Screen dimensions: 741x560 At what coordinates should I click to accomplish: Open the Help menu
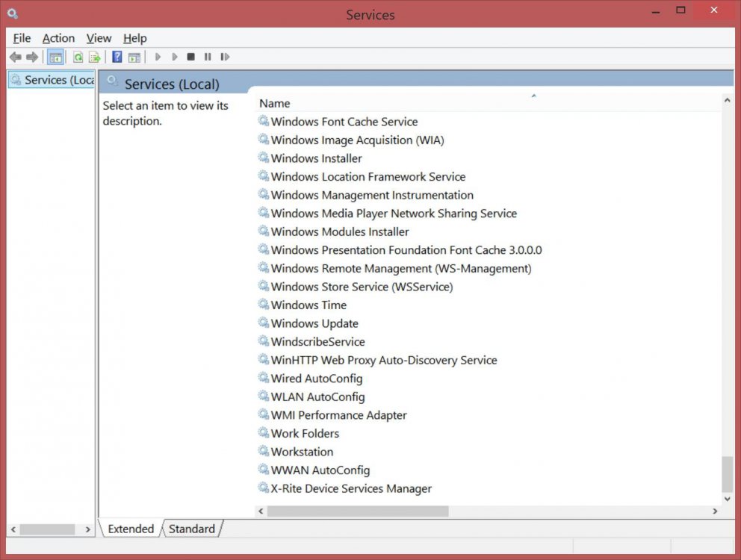click(135, 38)
